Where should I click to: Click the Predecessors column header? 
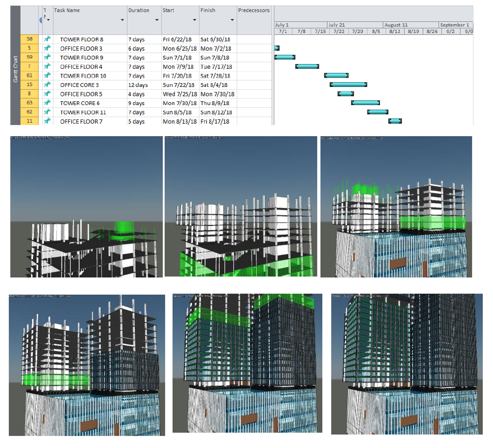click(x=254, y=11)
